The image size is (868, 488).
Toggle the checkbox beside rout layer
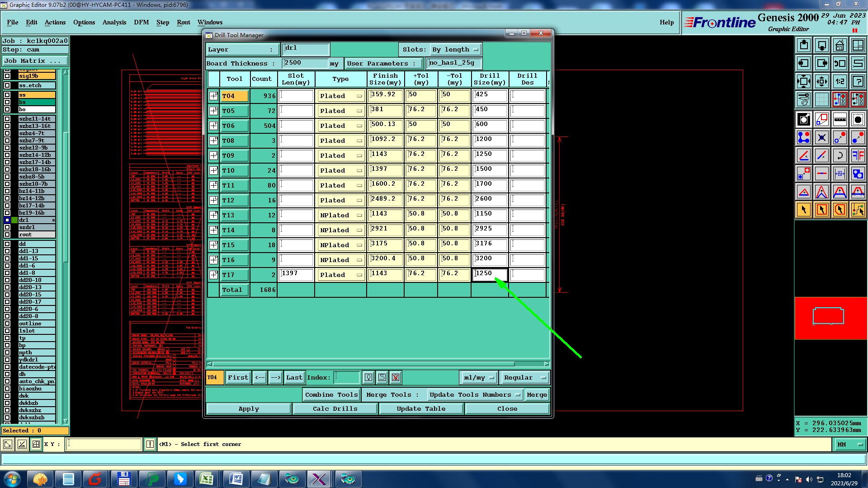pyautogui.click(x=7, y=235)
